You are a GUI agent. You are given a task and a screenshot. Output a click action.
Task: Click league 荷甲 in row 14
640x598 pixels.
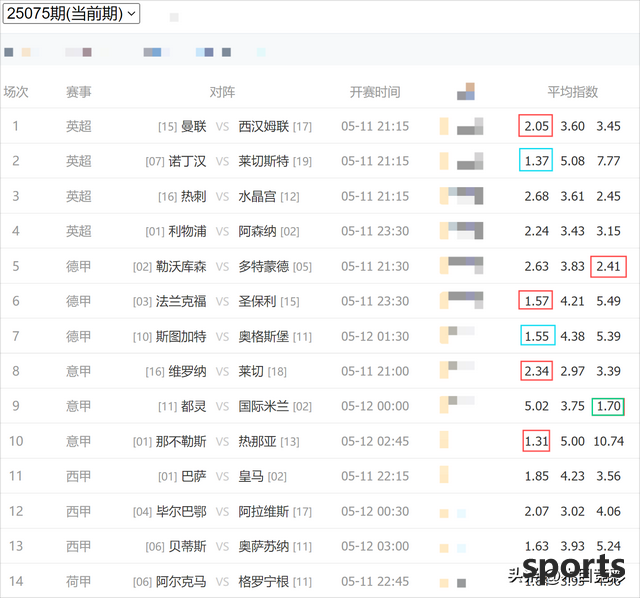point(79,581)
